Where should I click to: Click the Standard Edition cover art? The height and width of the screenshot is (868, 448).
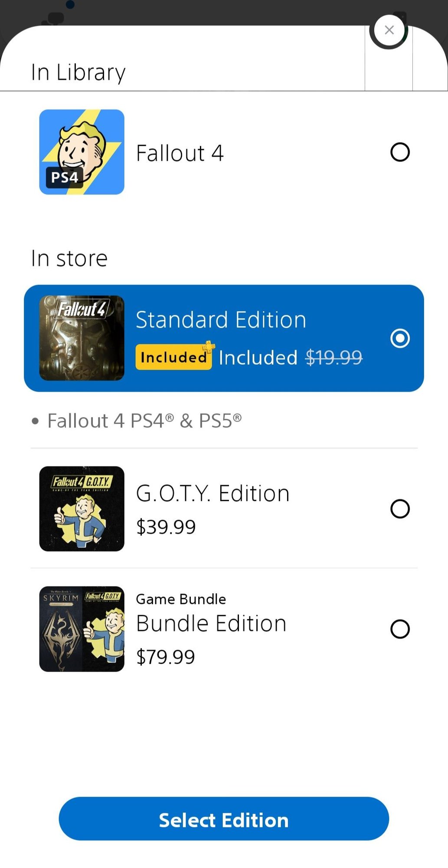[x=82, y=339]
